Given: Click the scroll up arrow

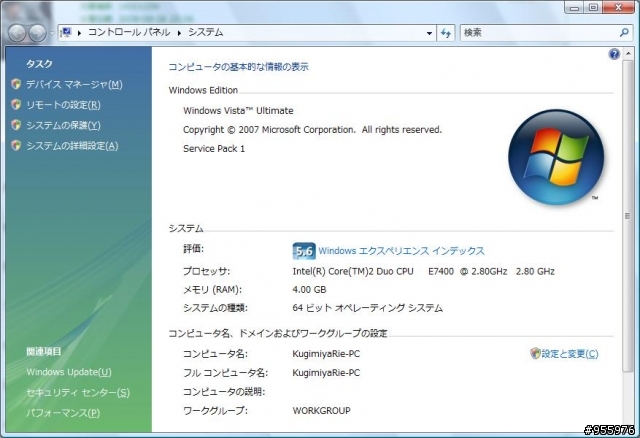Looking at the screenshot, I should [x=629, y=53].
